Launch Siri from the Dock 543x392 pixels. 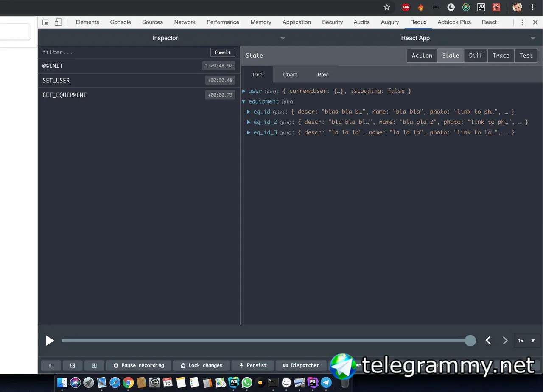pyautogui.click(x=76, y=382)
